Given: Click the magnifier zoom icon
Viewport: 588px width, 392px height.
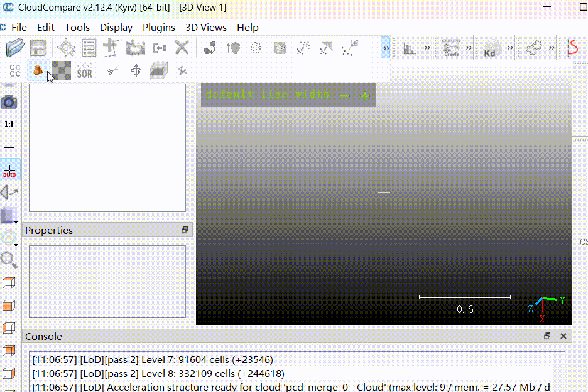Looking at the screenshot, I should coord(9,260).
